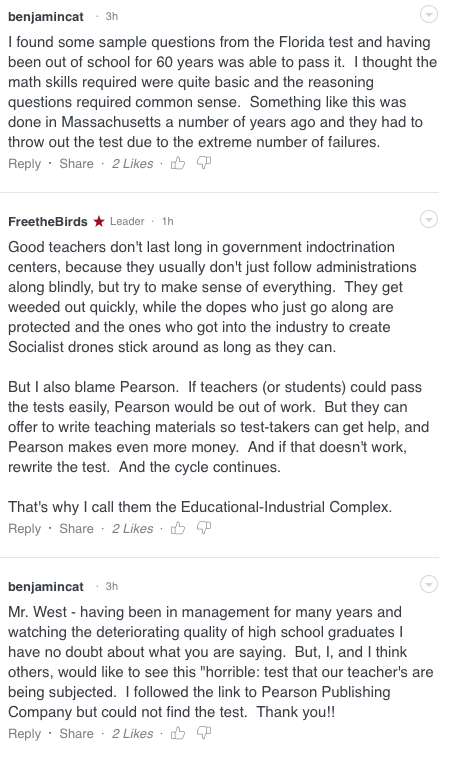Upvote the Mr. West comment by benjamincat
Screen dimensions: 456x761
[x=178, y=733]
